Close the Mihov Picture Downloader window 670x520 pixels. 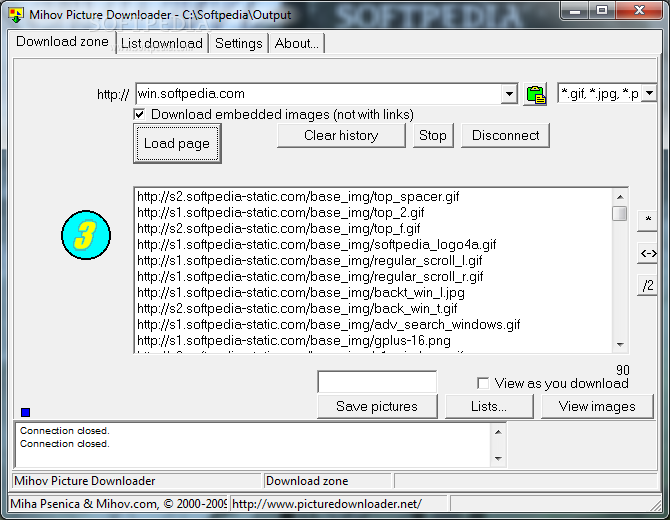(x=639, y=10)
